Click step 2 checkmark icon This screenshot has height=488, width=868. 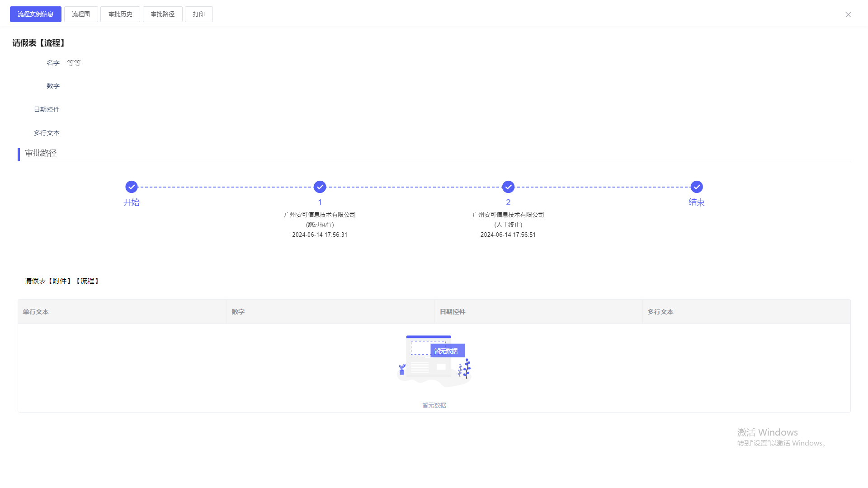(x=508, y=187)
